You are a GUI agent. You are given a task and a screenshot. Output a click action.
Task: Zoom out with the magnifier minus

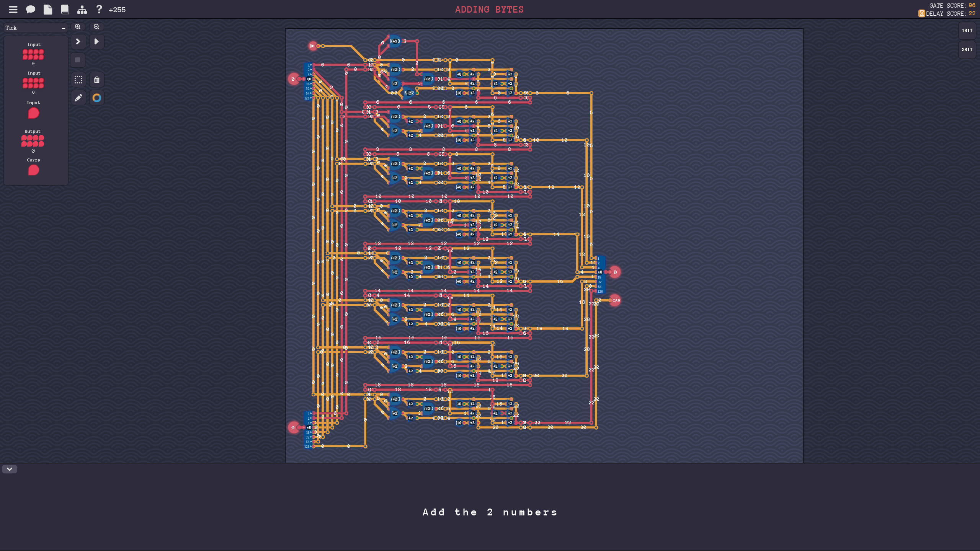tap(96, 27)
